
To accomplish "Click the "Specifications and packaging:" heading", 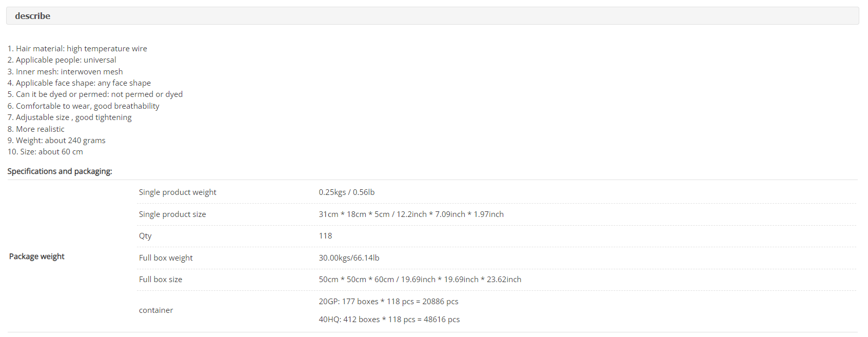I will pyautogui.click(x=60, y=171).
